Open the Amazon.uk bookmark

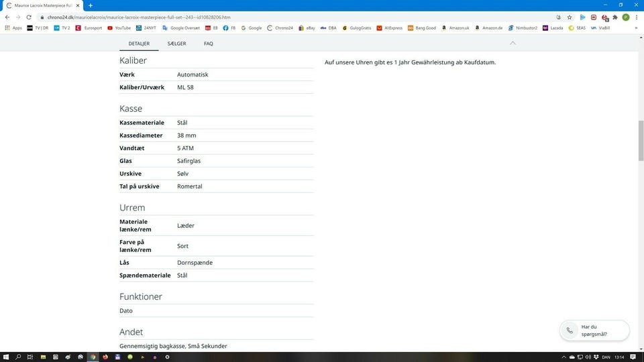pos(455,28)
